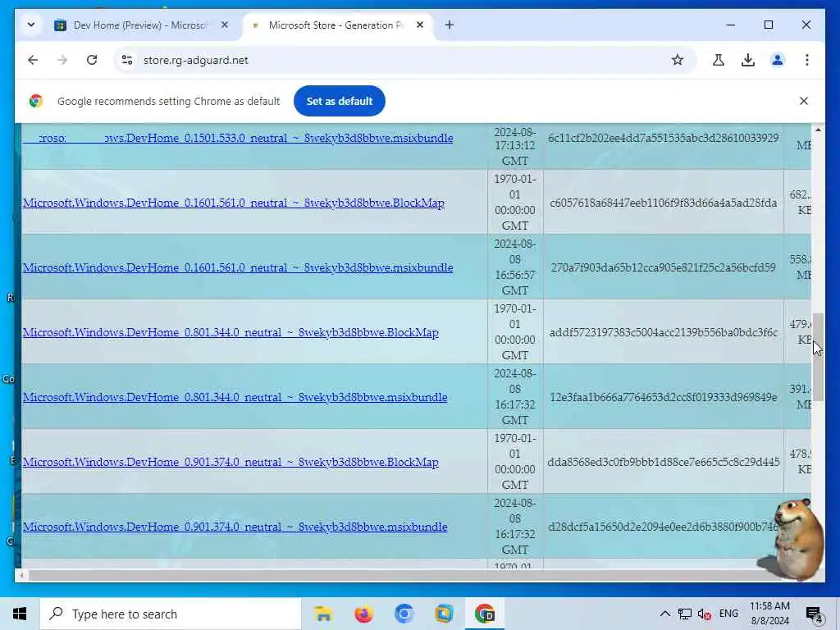Open the tab search dropdown arrow
840x630 pixels.
[31, 25]
